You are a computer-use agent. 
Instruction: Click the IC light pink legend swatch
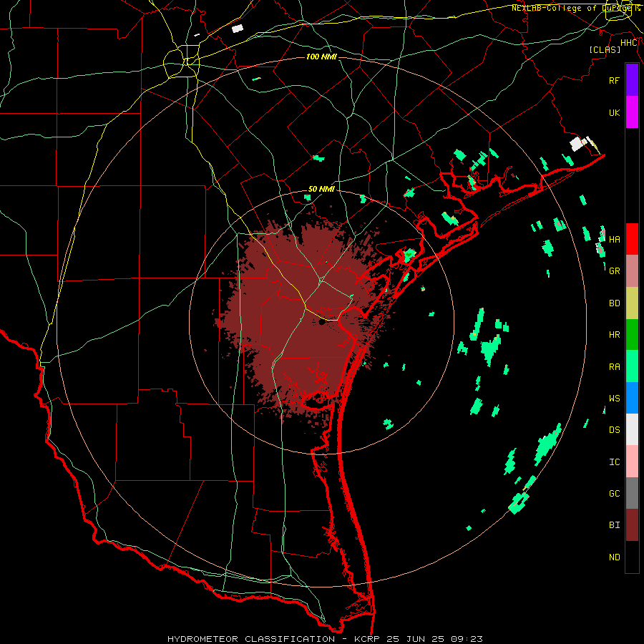632,462
